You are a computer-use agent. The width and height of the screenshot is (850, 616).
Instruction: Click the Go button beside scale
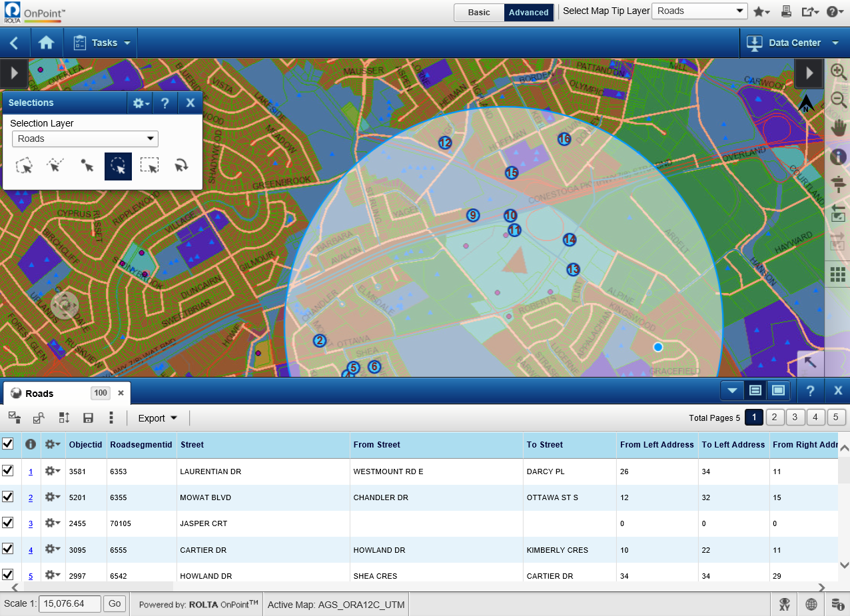click(115, 603)
